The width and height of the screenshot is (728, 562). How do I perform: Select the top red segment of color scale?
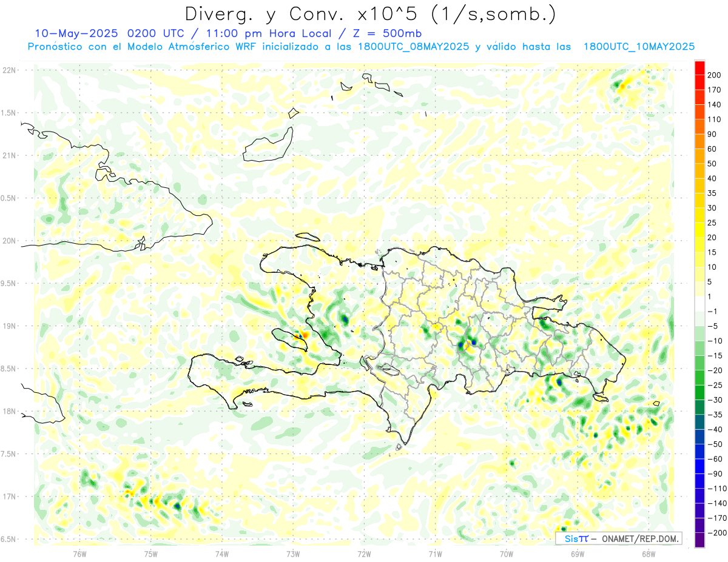click(x=699, y=67)
